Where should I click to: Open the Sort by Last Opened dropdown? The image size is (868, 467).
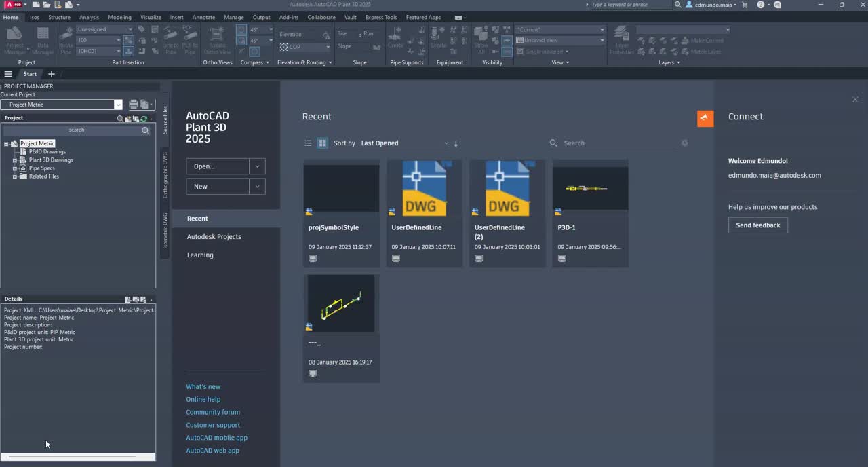(x=405, y=143)
